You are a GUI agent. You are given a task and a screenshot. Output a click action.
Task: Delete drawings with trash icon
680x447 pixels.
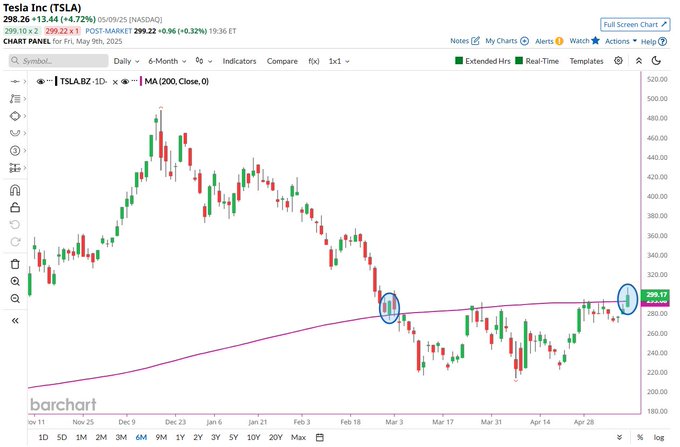coord(15,264)
